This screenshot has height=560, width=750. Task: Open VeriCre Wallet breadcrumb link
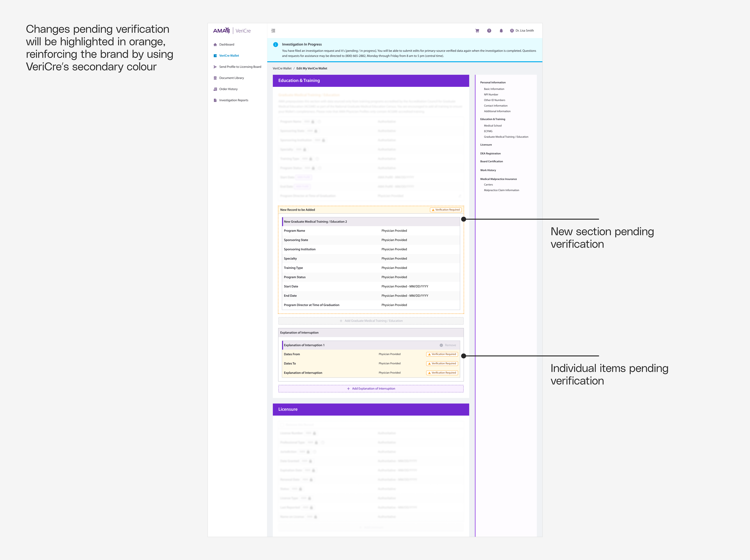tap(282, 68)
